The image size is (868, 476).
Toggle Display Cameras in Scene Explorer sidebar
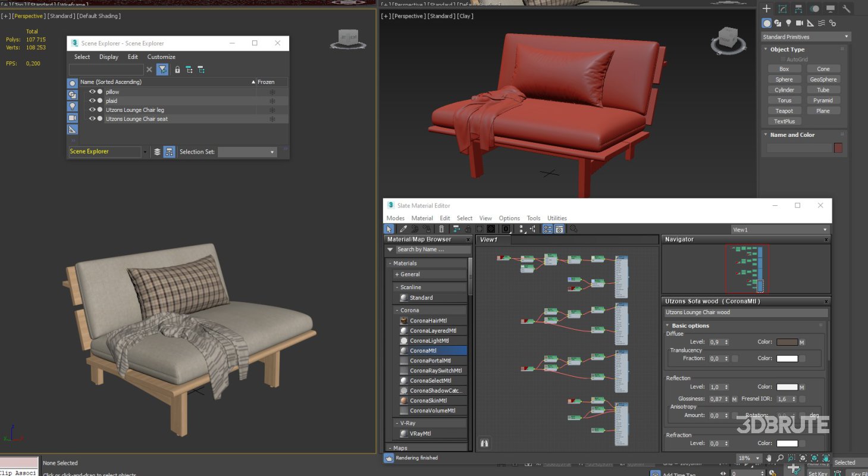pyautogui.click(x=72, y=118)
